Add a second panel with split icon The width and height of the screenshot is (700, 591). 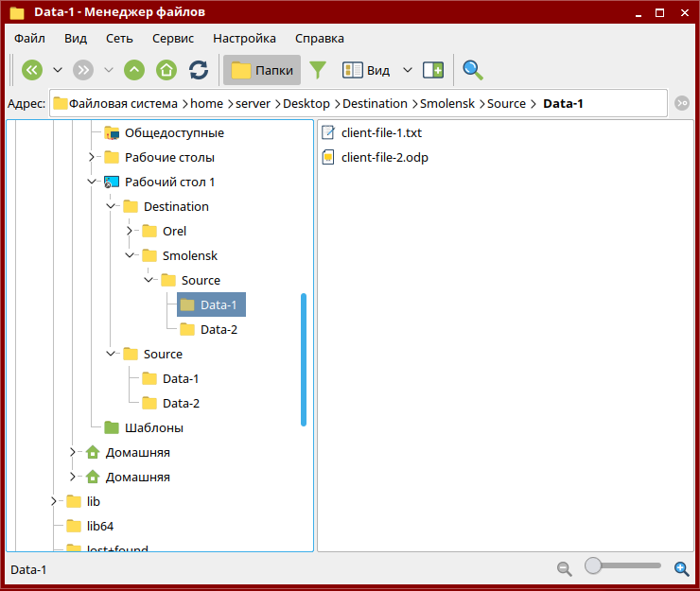click(433, 70)
